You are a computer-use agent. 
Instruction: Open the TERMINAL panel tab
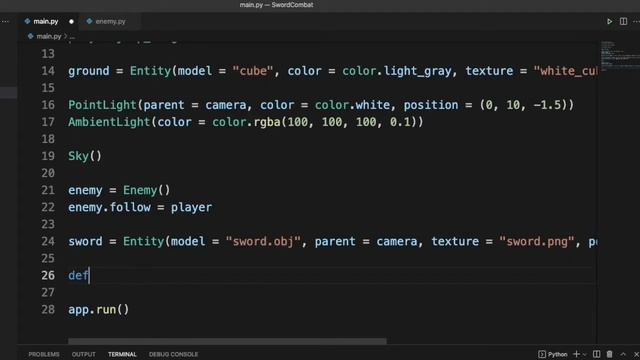[122, 354]
